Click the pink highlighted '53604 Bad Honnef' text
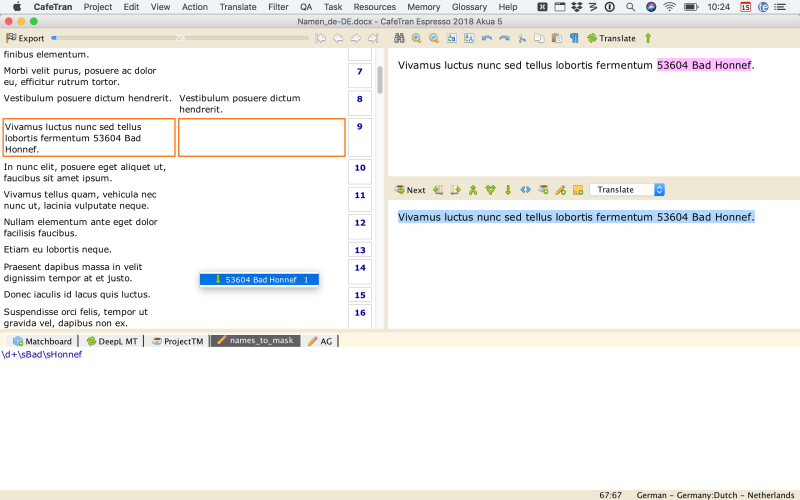The image size is (800, 500). (704, 65)
